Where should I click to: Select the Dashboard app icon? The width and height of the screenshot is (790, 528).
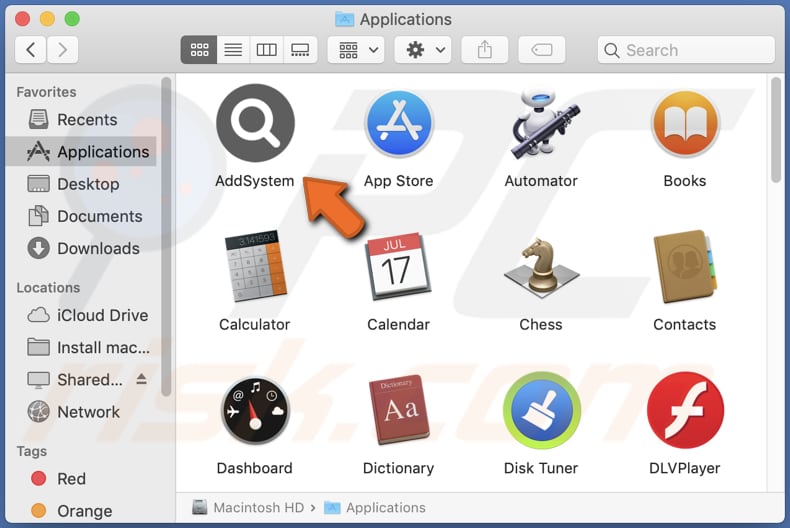[255, 411]
